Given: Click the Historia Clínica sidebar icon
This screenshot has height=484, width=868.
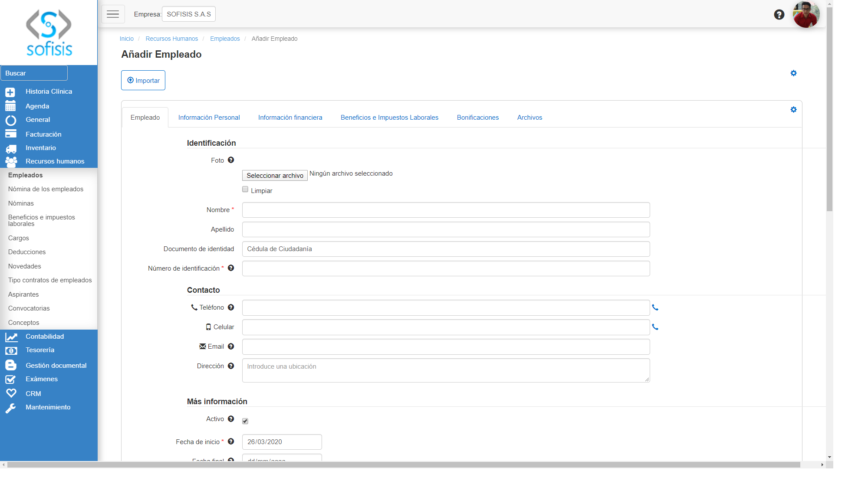Looking at the screenshot, I should 10,92.
